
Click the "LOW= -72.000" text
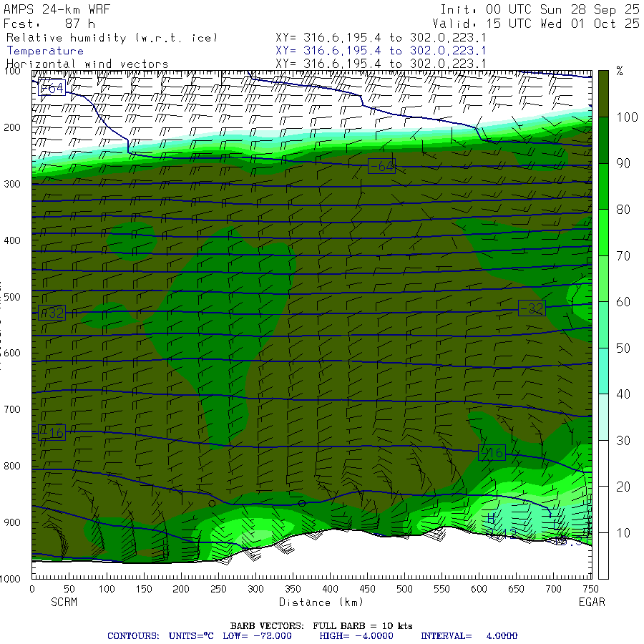tap(257, 636)
